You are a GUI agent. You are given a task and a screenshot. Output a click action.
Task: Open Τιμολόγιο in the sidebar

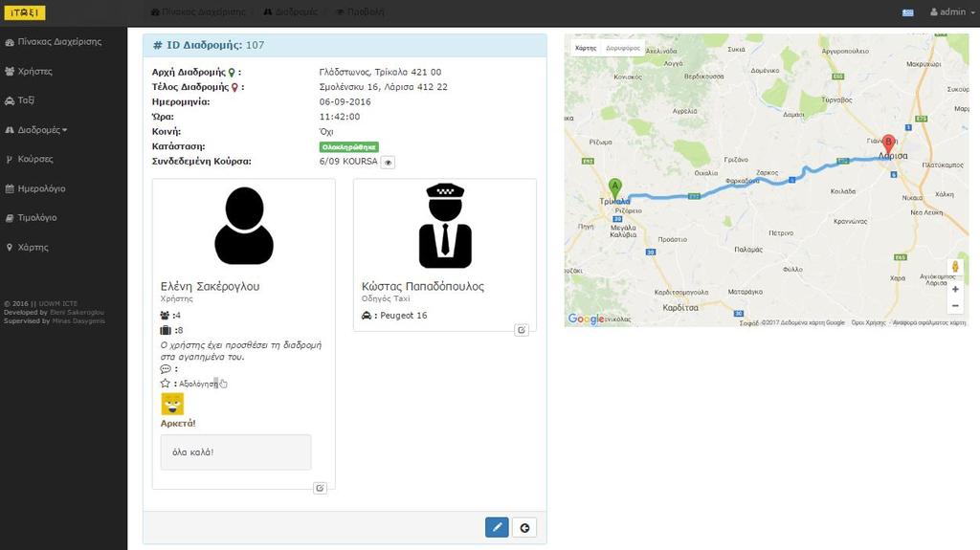tap(32, 217)
